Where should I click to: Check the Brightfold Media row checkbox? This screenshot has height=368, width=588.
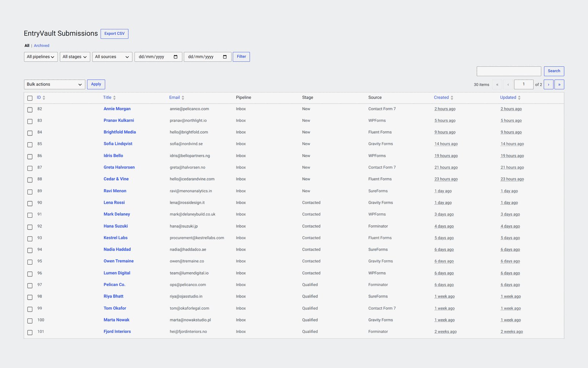(x=30, y=133)
